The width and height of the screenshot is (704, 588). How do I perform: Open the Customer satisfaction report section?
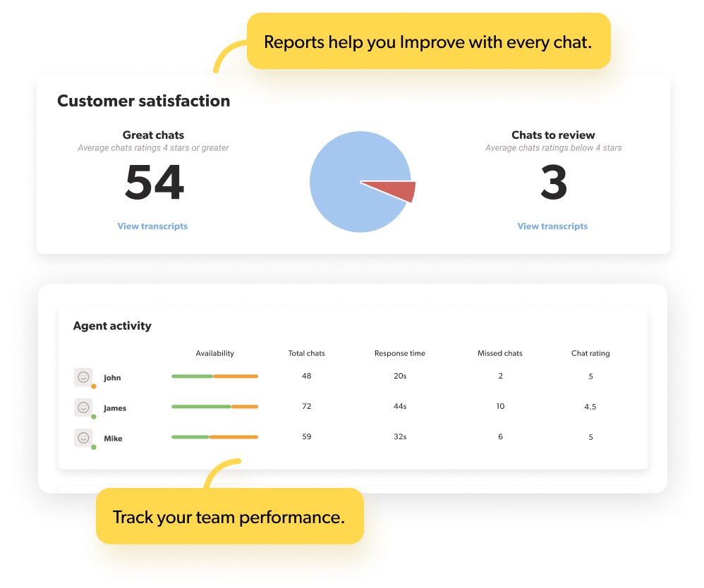(x=143, y=101)
